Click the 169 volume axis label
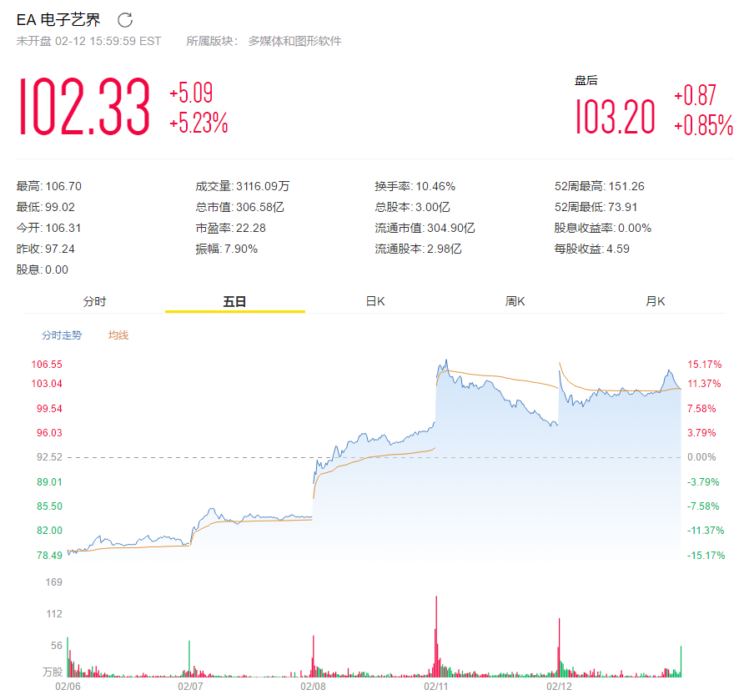 pyautogui.click(x=53, y=582)
